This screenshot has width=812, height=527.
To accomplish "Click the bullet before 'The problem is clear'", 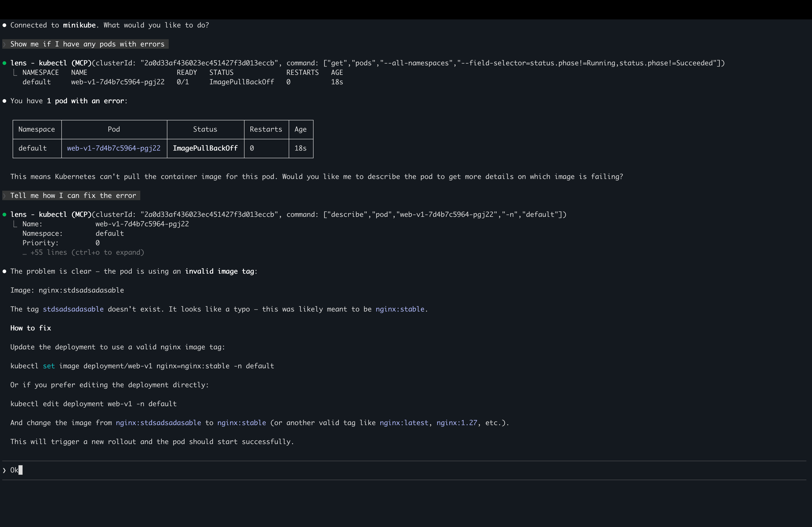I will tap(5, 271).
